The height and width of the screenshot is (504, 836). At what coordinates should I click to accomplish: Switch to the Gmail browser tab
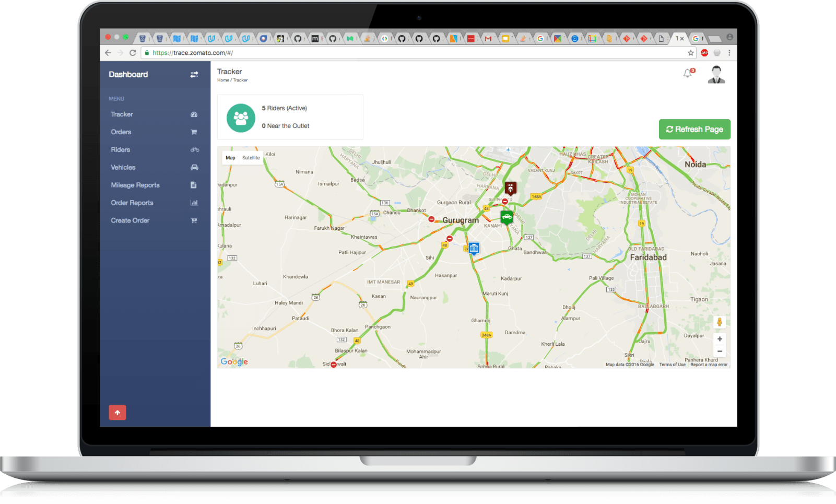click(x=488, y=39)
